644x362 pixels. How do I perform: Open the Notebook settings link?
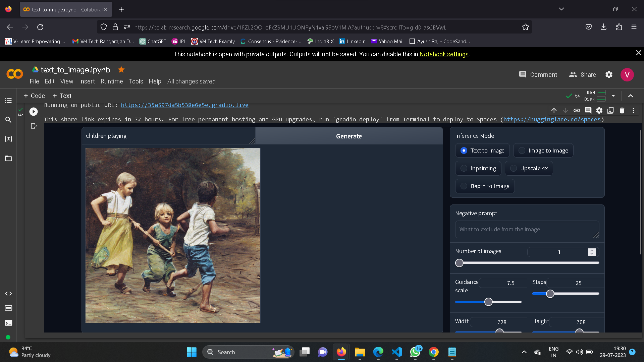(444, 54)
